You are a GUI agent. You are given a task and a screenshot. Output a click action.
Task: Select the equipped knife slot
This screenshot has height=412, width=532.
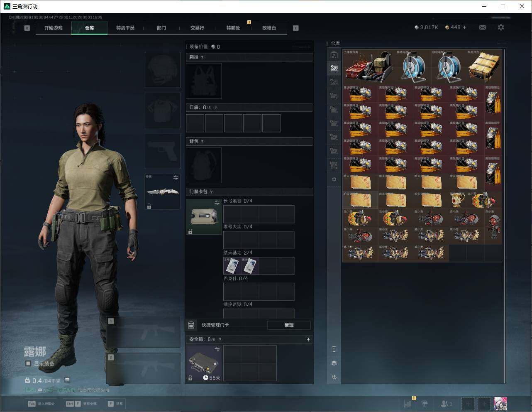coord(163,191)
